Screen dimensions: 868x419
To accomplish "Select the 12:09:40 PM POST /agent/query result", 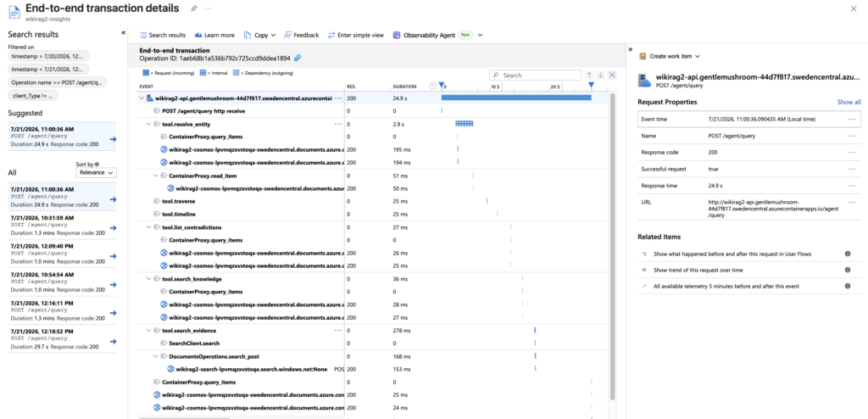I will 62,254.
